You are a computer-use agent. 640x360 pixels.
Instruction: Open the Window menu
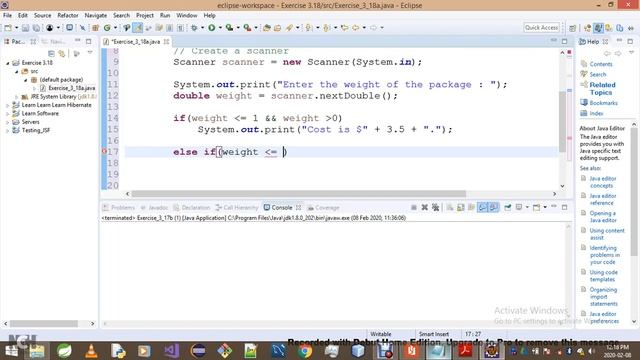click(187, 16)
